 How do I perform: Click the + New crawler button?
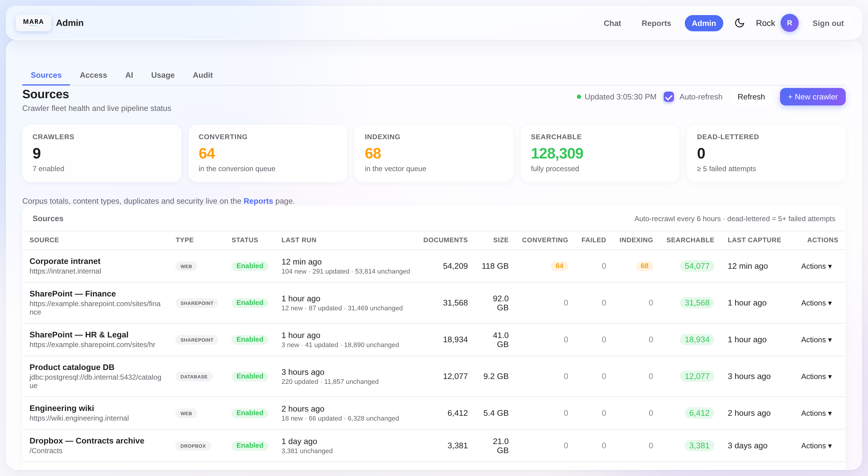click(813, 97)
